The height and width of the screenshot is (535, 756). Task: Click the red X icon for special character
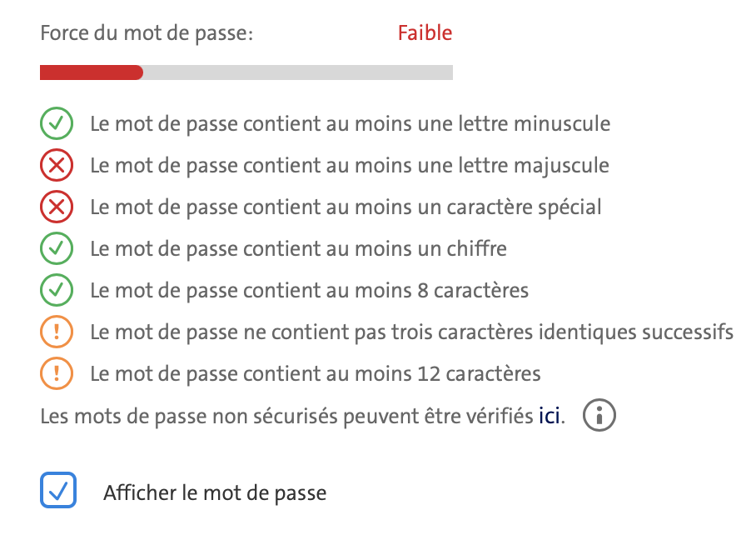pyautogui.click(x=57, y=207)
